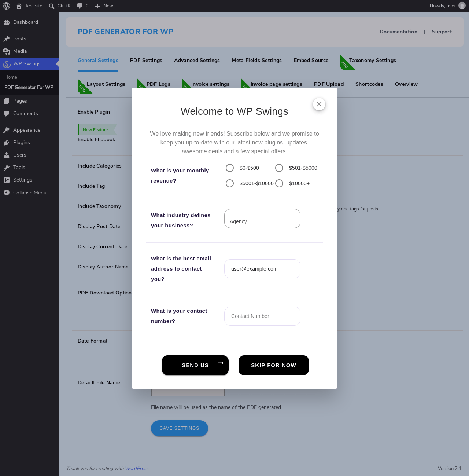Click the Collapse Menu arrow icon

[x=7, y=193]
